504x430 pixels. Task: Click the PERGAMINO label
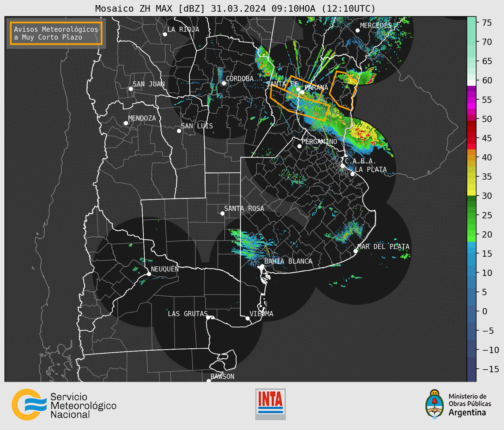click(x=319, y=142)
